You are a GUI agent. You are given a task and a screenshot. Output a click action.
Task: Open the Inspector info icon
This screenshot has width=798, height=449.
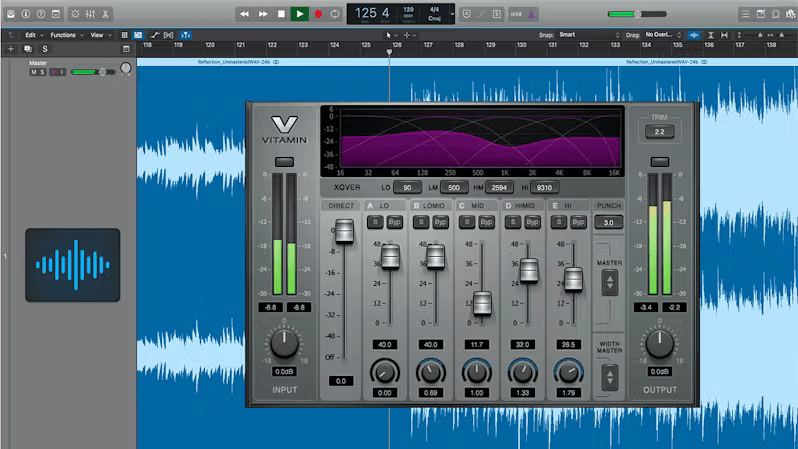tap(26, 14)
